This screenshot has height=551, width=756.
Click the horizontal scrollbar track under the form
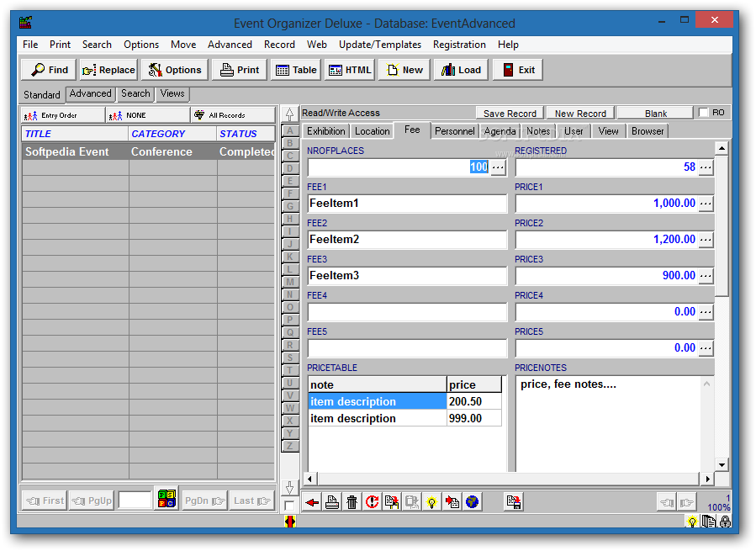pos(508,479)
